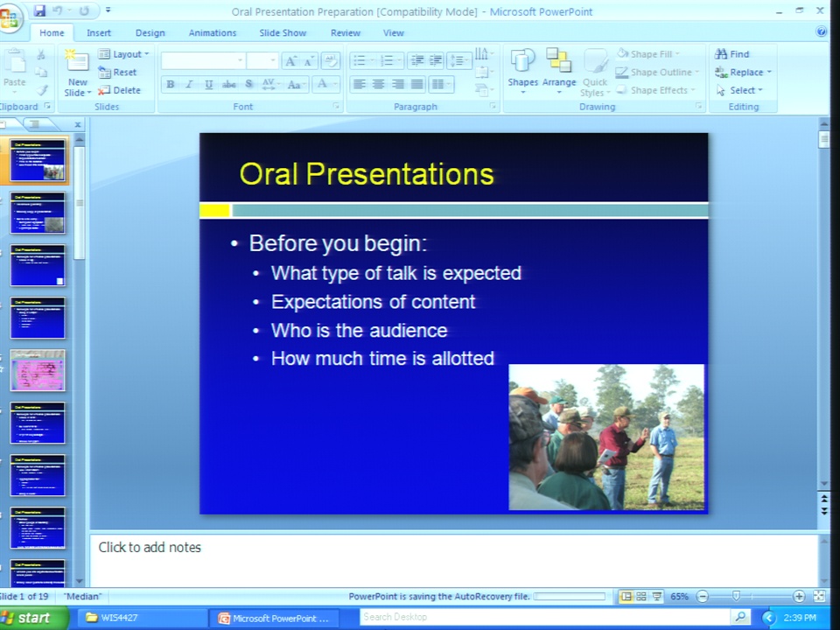Screen dimensions: 840x630
Task: Select the second slide thumbnail
Action: point(38,213)
